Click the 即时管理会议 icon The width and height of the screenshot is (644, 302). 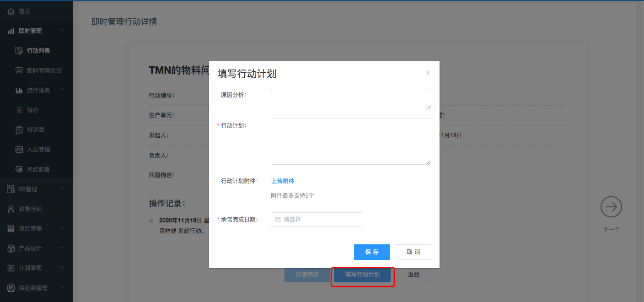[19, 70]
